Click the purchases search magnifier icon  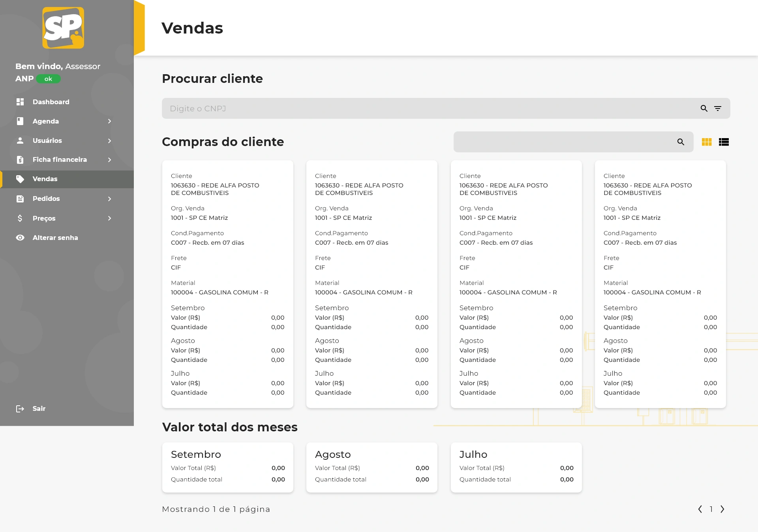pos(681,142)
